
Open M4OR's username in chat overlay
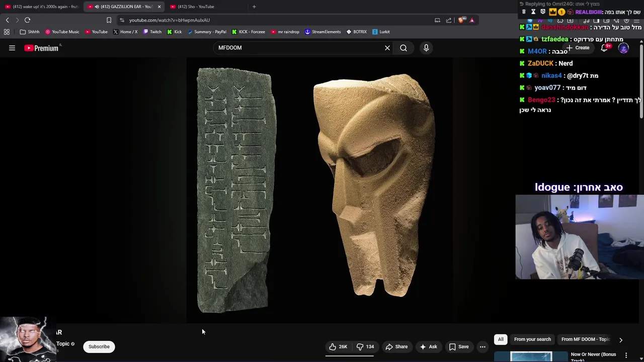[x=537, y=51]
